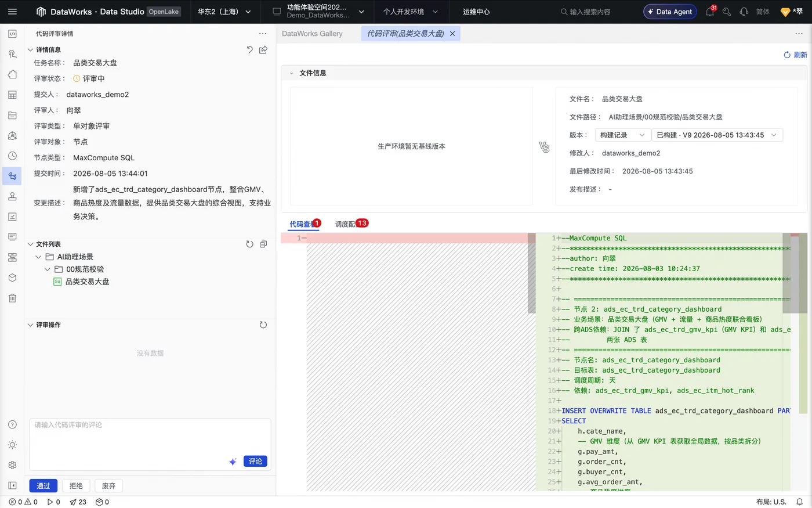Image resolution: width=812 pixels, height=508 pixels.
Task: Open the search sidebar icon
Action: point(12,54)
